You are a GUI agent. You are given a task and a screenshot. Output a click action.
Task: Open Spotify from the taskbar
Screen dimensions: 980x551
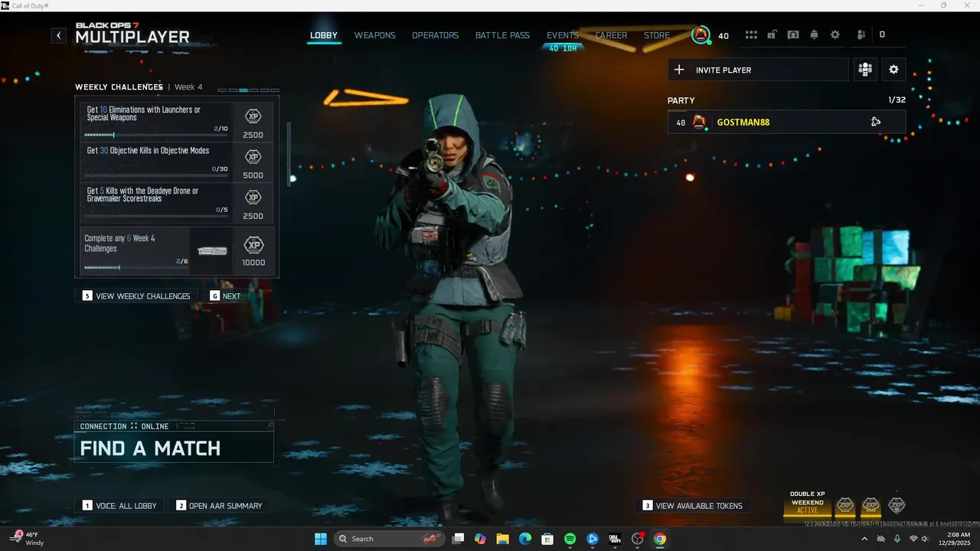(570, 539)
